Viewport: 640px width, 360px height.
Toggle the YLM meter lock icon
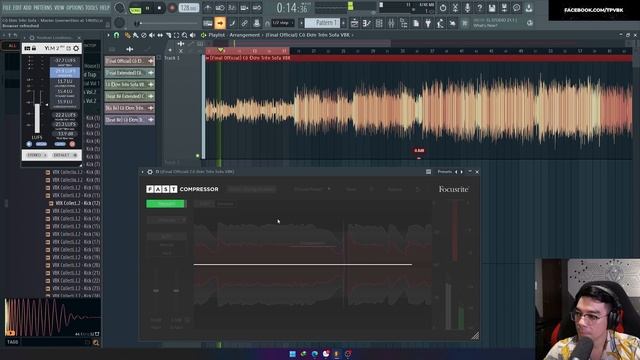(34, 49)
